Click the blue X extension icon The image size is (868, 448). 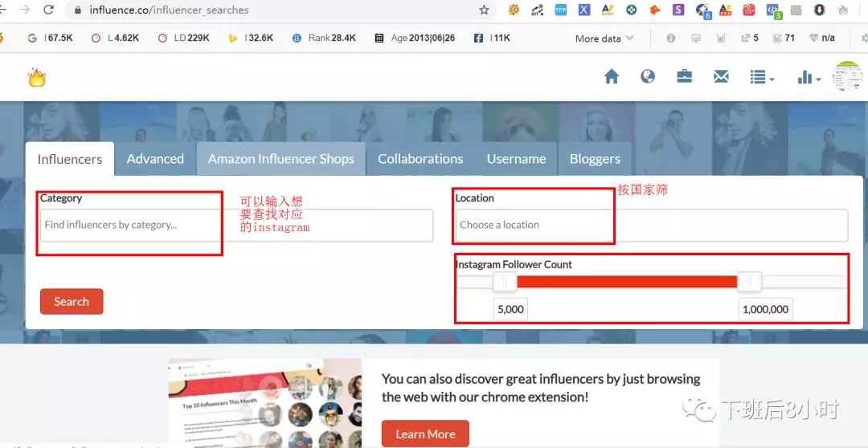pyautogui.click(x=584, y=10)
